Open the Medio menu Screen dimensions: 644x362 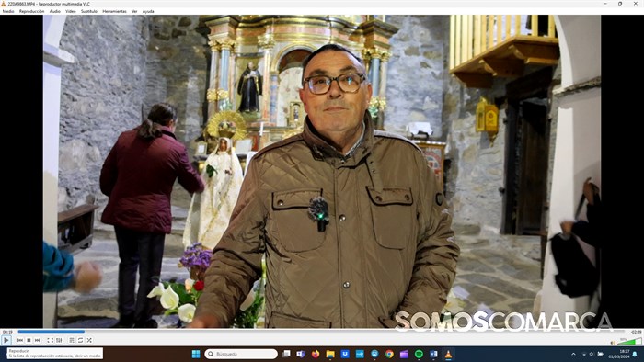[8, 11]
